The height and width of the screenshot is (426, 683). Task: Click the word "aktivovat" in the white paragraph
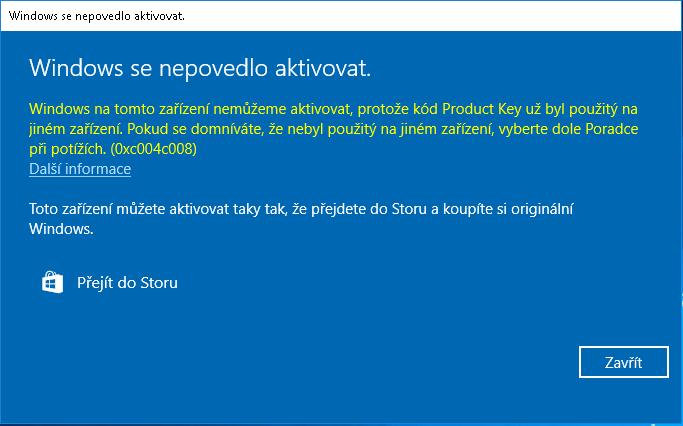pyautogui.click(x=199, y=209)
